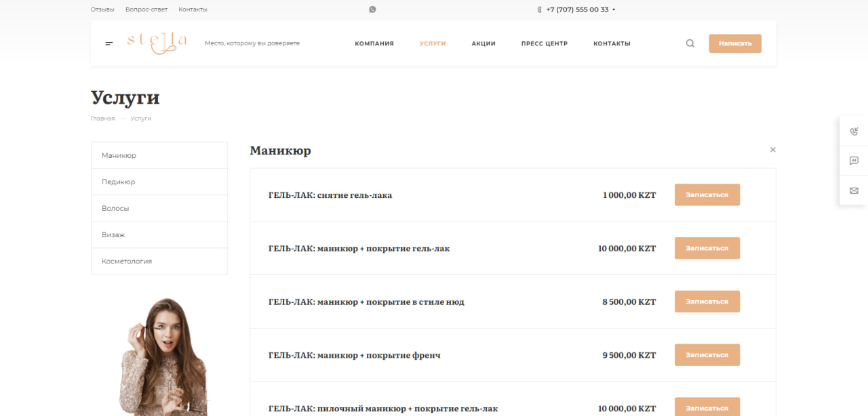Select Визаж in sidebar

pyautogui.click(x=159, y=234)
